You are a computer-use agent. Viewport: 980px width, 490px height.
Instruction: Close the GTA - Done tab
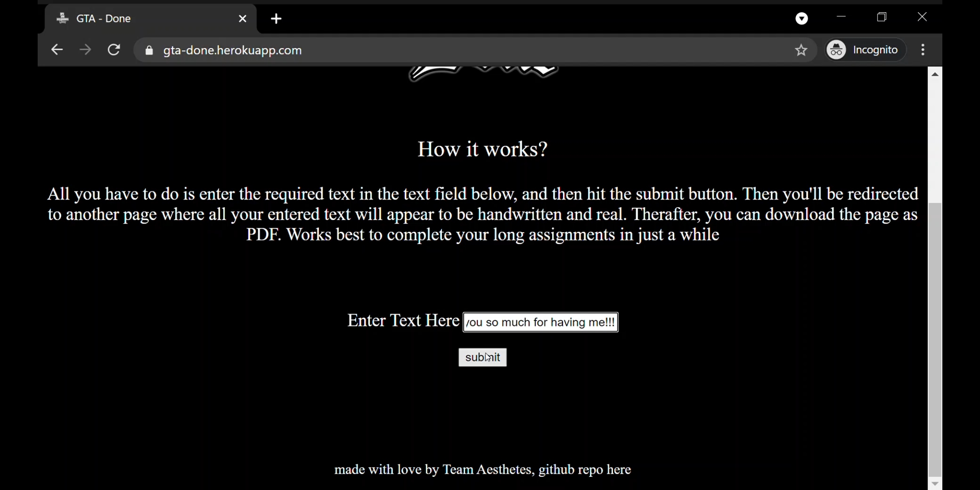point(243,19)
